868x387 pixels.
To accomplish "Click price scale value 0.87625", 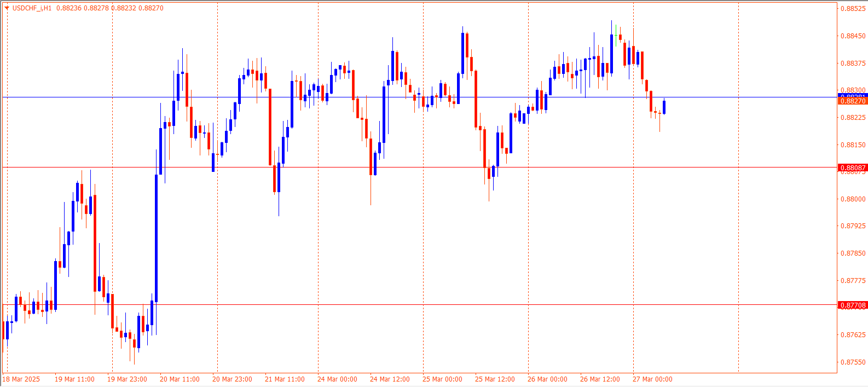I will click(x=853, y=335).
